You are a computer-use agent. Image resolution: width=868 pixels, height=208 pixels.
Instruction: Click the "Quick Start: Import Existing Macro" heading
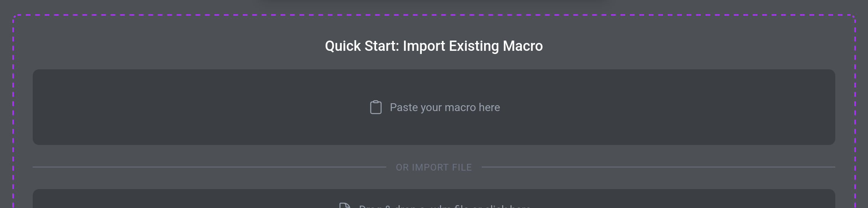pyautogui.click(x=434, y=46)
